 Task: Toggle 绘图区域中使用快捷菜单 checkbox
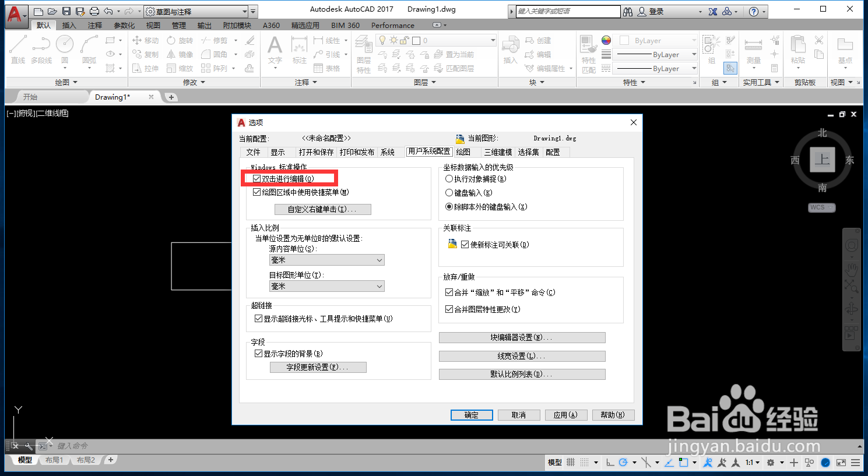click(256, 192)
